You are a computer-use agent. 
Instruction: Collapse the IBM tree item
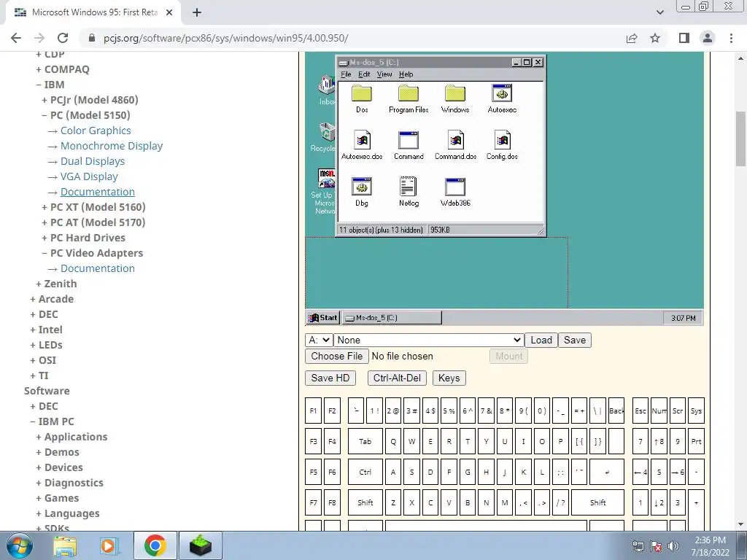click(x=50, y=85)
